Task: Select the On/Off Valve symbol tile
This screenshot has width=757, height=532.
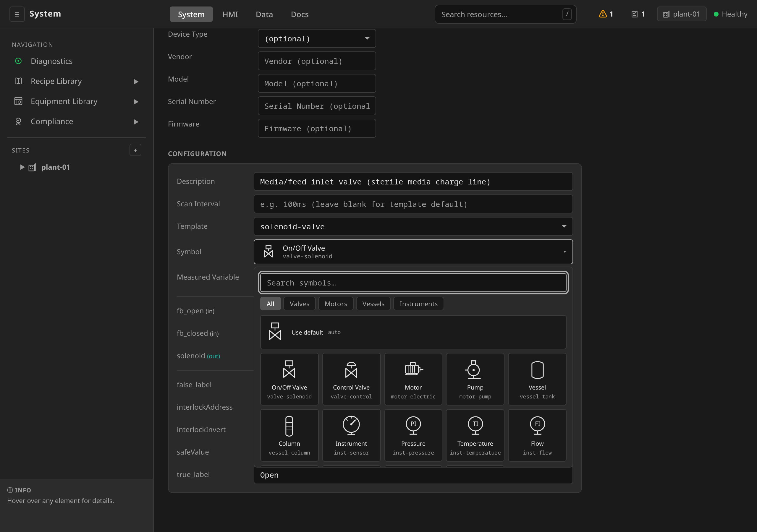Action: point(289,379)
